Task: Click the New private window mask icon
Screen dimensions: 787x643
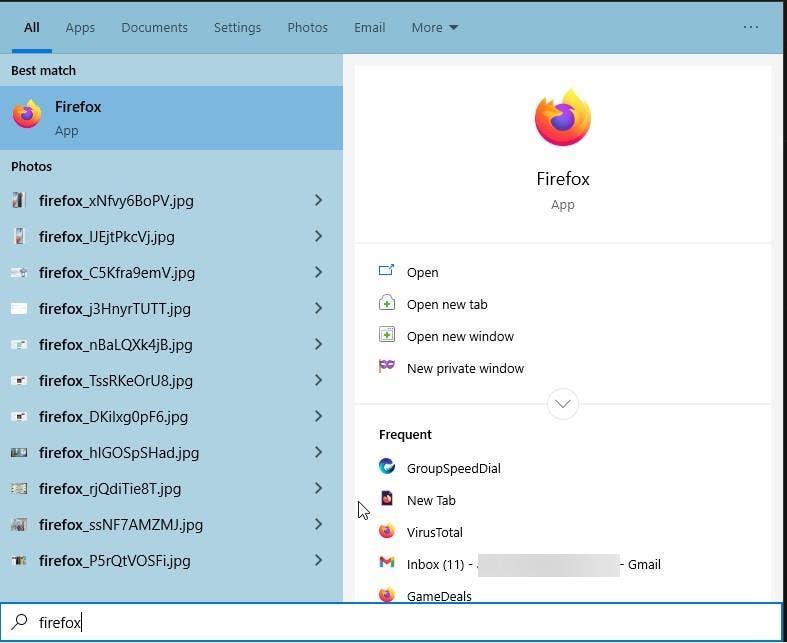Action: [x=387, y=368]
